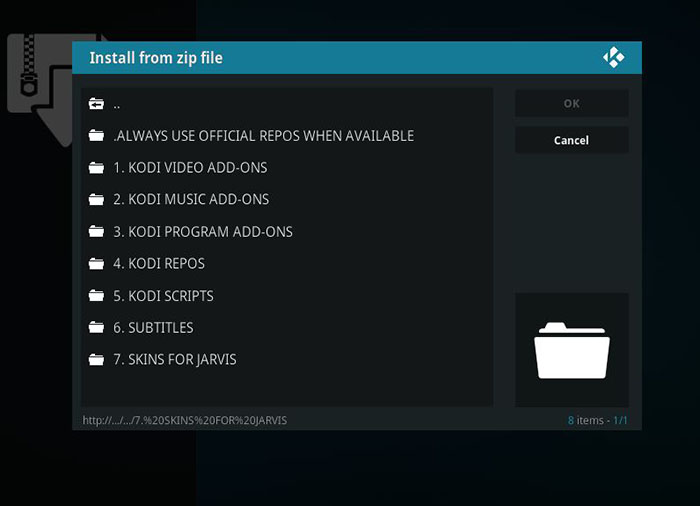Open '4. KODI REPOS' folder

tap(287, 263)
